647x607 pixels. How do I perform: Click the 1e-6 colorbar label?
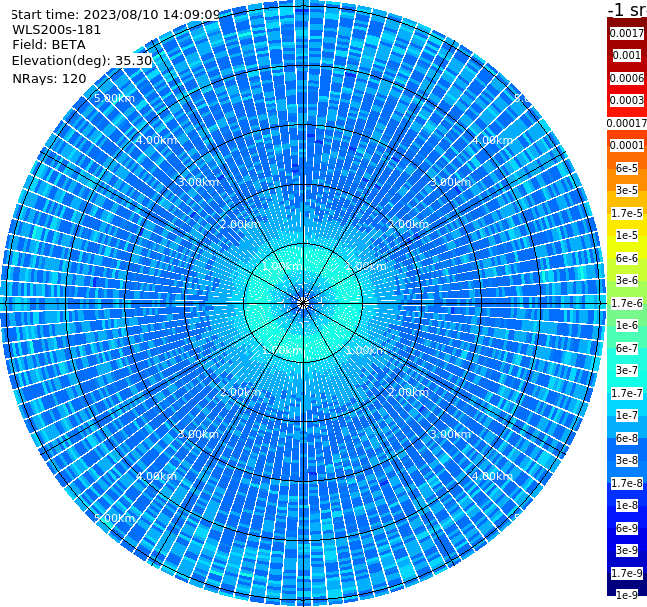[627, 325]
